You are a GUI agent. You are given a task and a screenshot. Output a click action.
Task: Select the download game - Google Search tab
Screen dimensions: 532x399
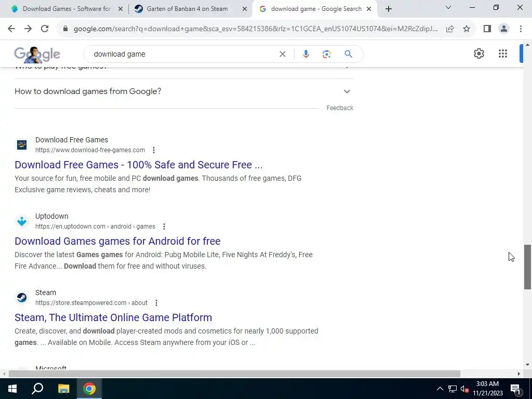[312, 9]
